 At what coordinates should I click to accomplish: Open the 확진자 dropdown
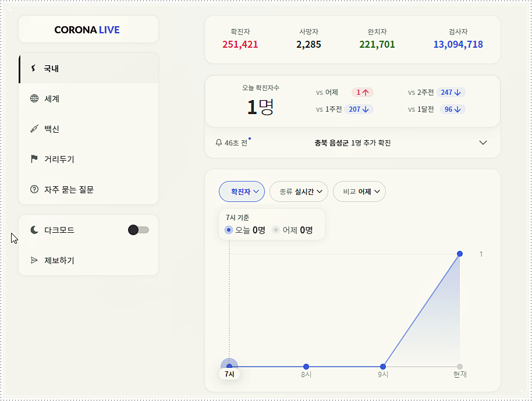[x=242, y=191]
